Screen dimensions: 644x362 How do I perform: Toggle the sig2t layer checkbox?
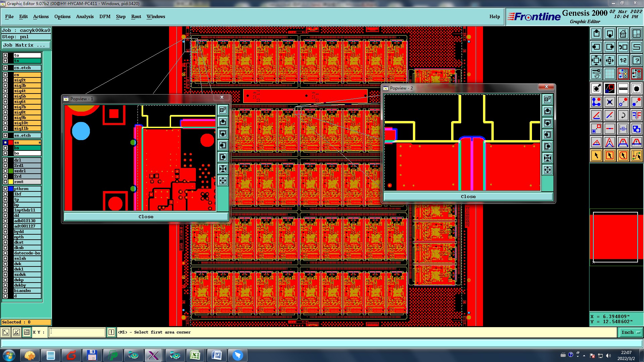pyautogui.click(x=5, y=80)
